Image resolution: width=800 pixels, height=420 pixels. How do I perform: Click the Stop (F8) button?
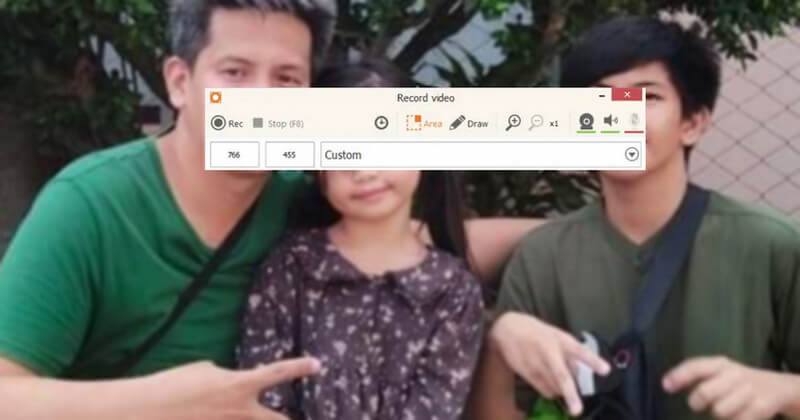click(278, 123)
